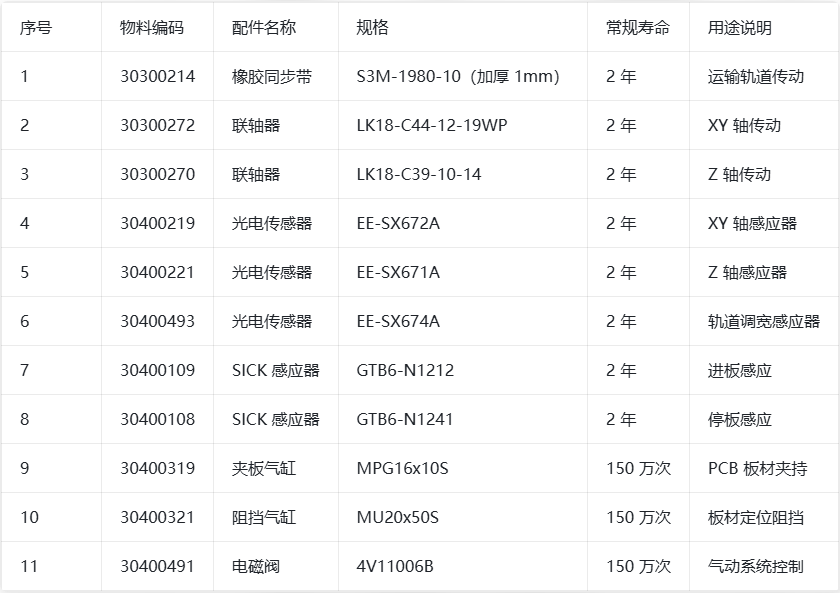This screenshot has height=593, width=840.
Task: Select the 橡胶同步带 cell
Action: [272, 77]
